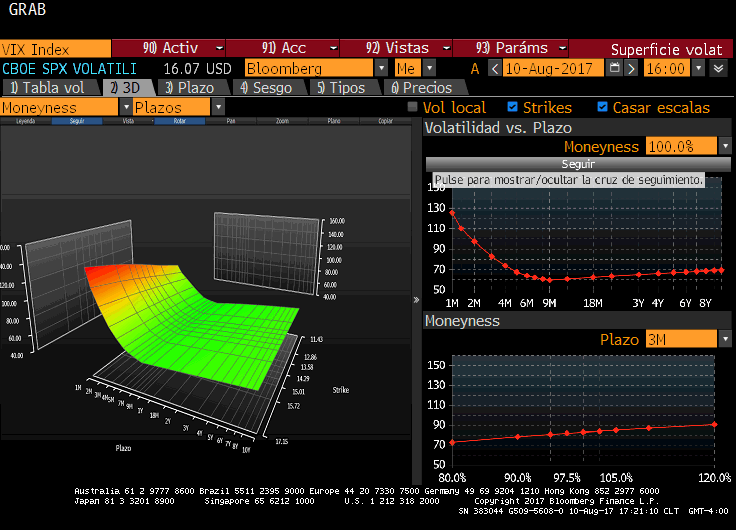Open the 6) Precios tab
Screen dimensions: 736x530
pos(422,88)
